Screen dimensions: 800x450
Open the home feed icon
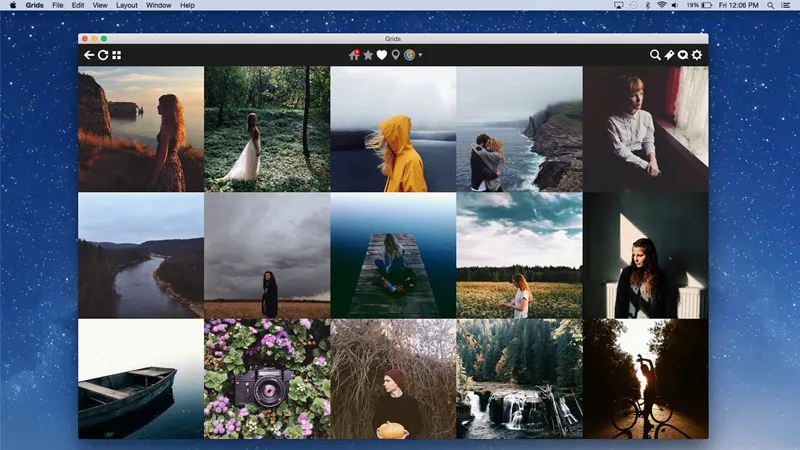point(354,55)
